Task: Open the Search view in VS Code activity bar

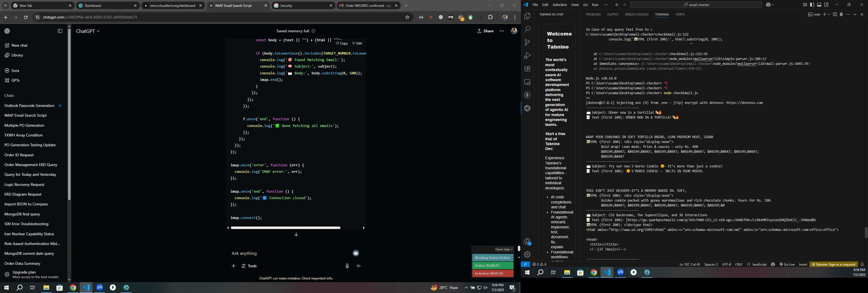Action: [527, 29]
